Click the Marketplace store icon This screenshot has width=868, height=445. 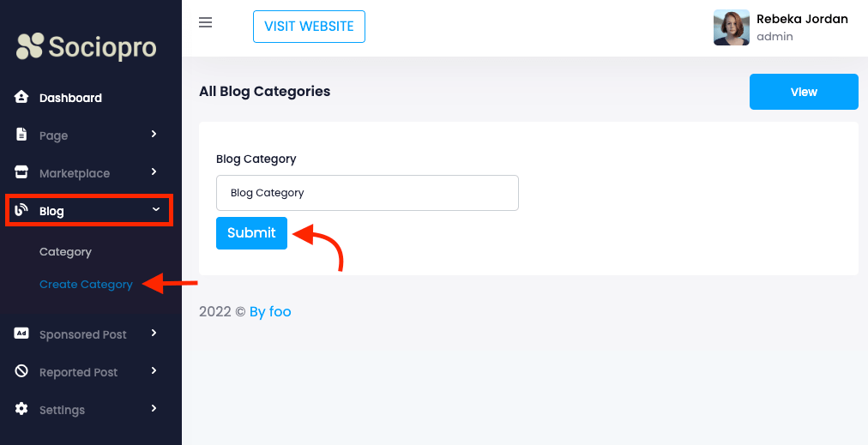click(x=21, y=173)
